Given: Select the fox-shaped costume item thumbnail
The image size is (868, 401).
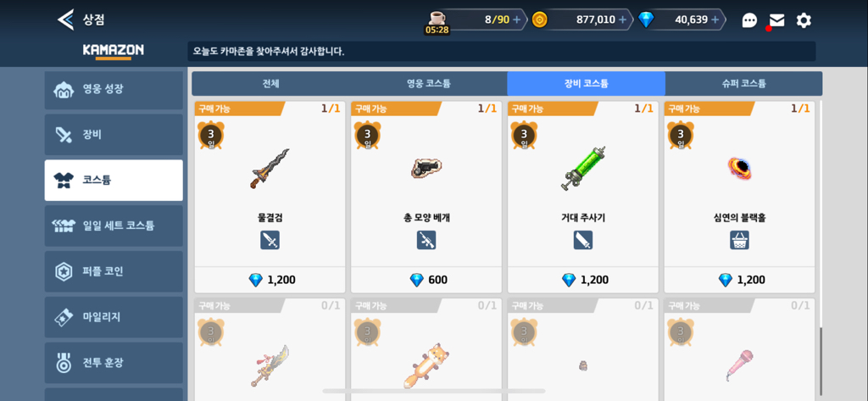Looking at the screenshot, I should pos(426,365).
